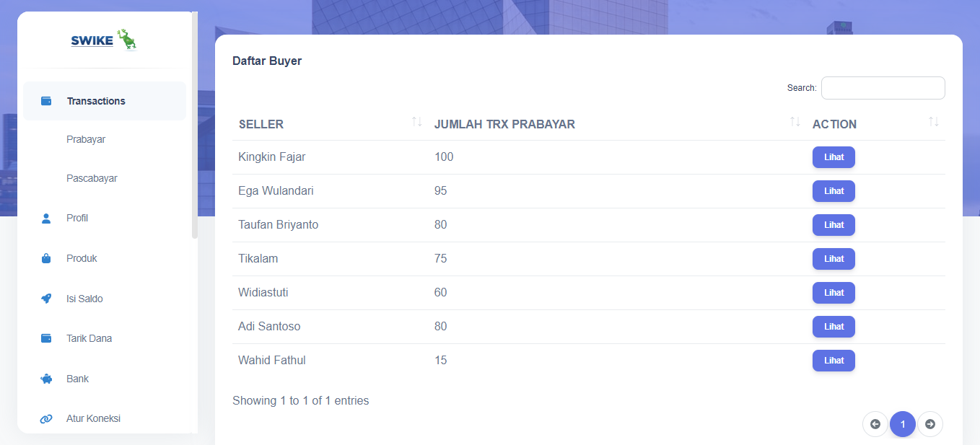Click the Bank piggy bank icon
Screen dimensions: 980x445
point(46,379)
